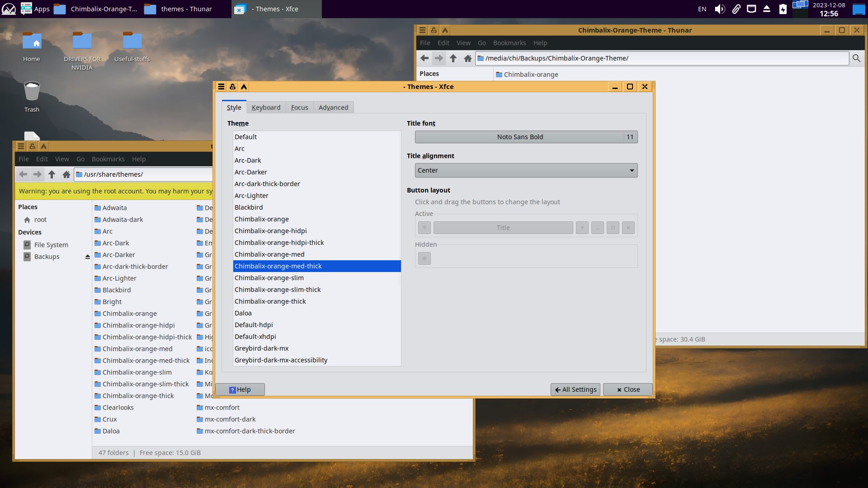
Task: Click the menu triangle button in Active layout
Action: [x=424, y=228]
